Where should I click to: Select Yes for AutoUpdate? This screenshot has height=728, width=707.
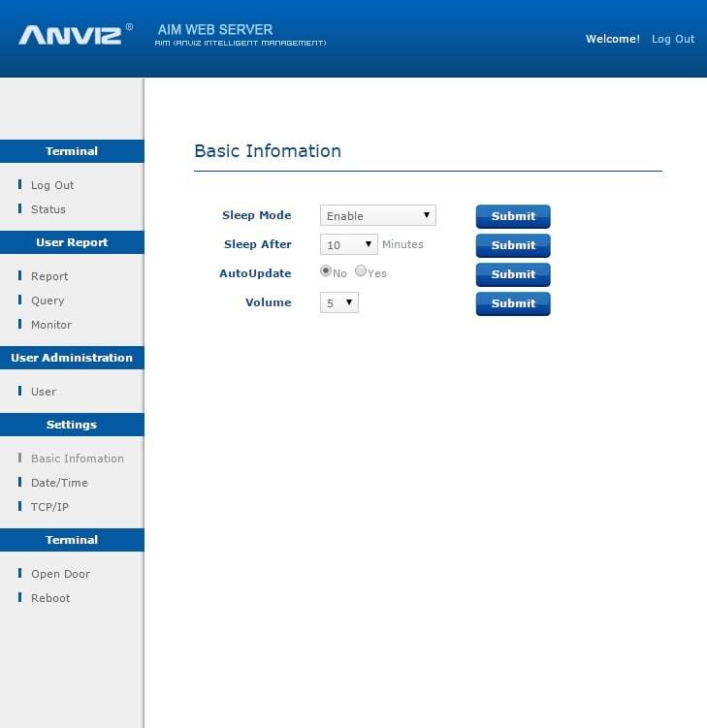tap(361, 272)
